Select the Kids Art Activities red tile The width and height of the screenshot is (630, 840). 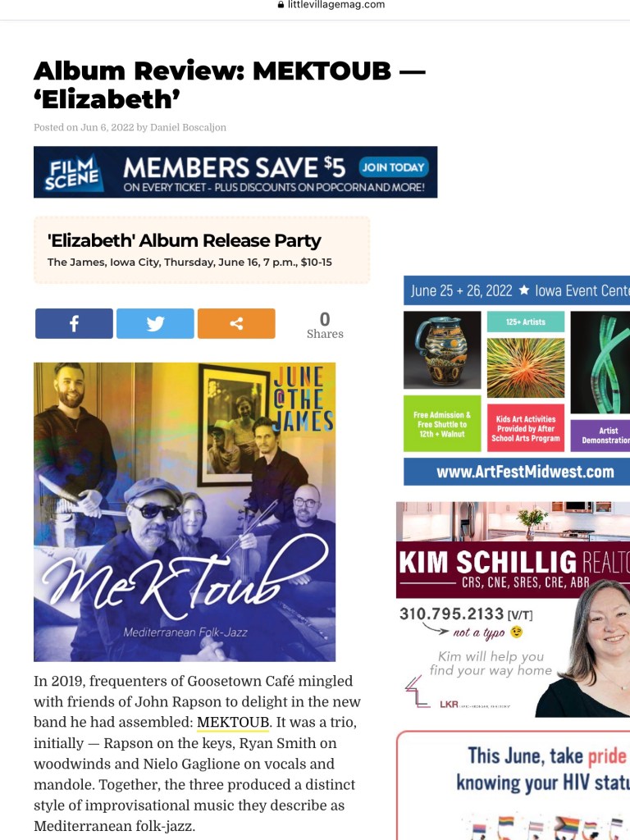(526, 427)
